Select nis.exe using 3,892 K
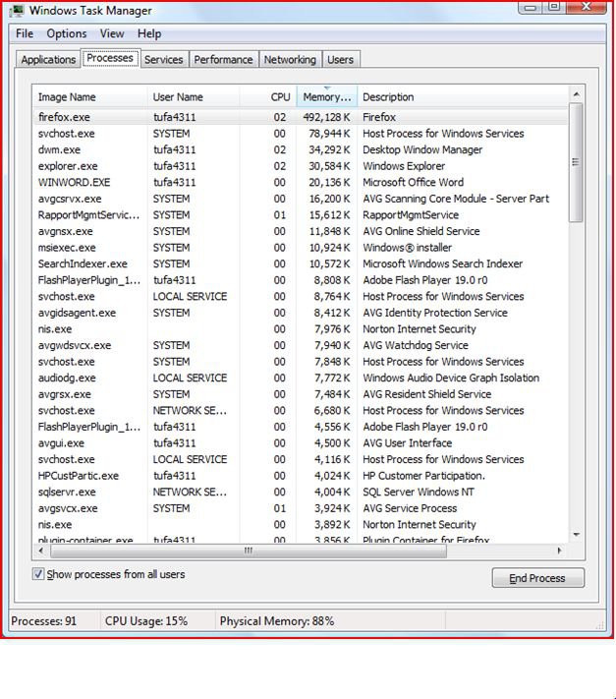Image resolution: width=616 pixels, height=699 pixels. coord(301,525)
